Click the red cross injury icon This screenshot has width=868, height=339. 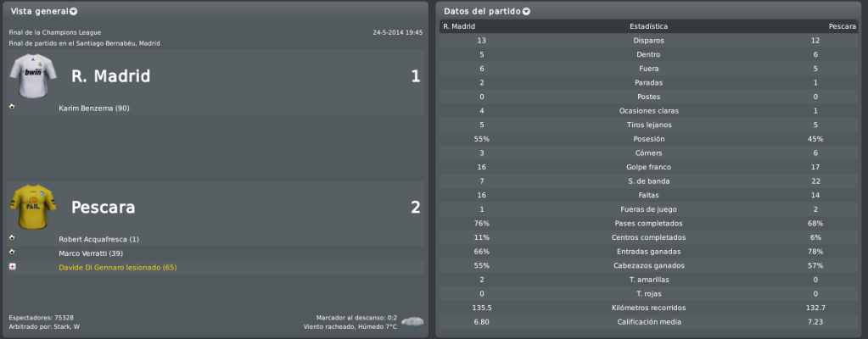click(12, 267)
